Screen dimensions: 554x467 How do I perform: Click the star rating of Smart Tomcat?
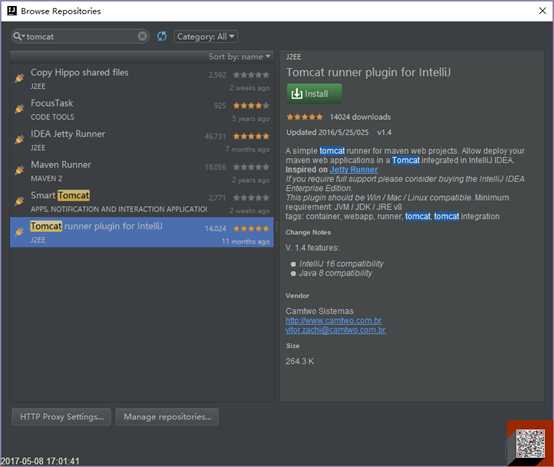click(x=251, y=198)
